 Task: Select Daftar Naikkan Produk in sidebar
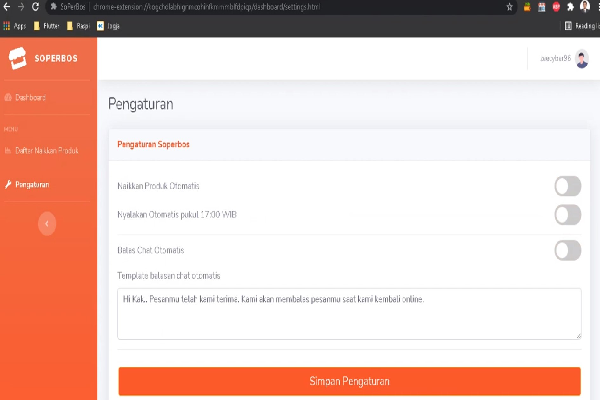pos(41,150)
